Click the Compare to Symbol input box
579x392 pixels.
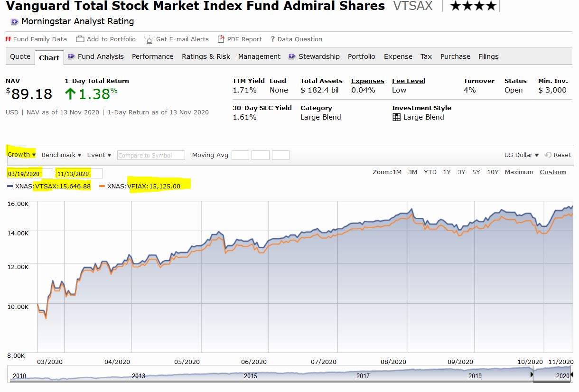151,155
